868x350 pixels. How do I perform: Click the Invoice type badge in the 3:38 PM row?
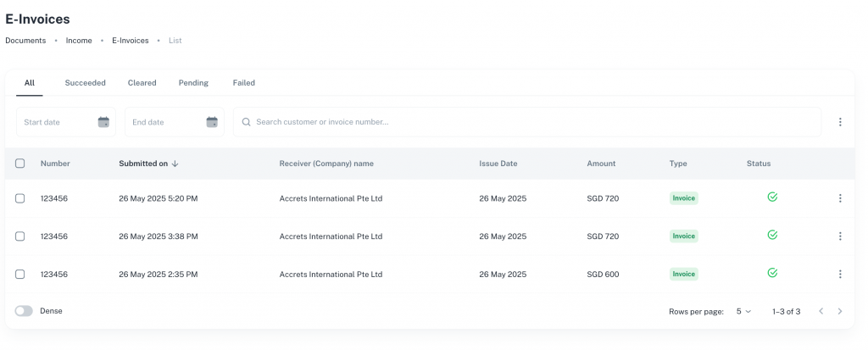[684, 236]
